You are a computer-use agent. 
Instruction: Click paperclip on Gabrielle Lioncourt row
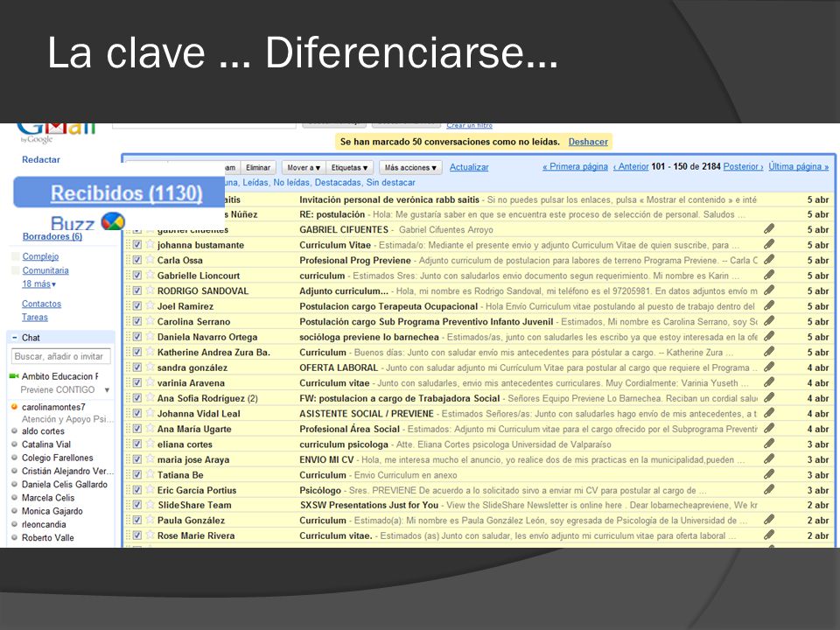(x=769, y=275)
